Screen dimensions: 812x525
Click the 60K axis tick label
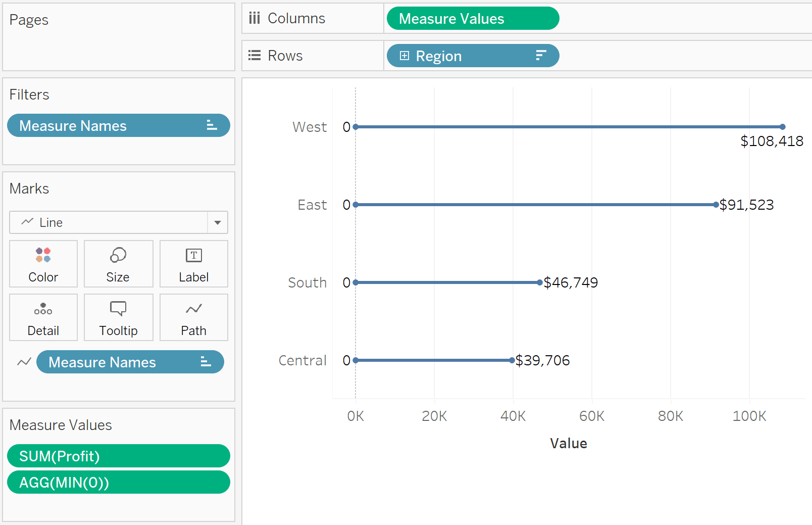click(592, 416)
